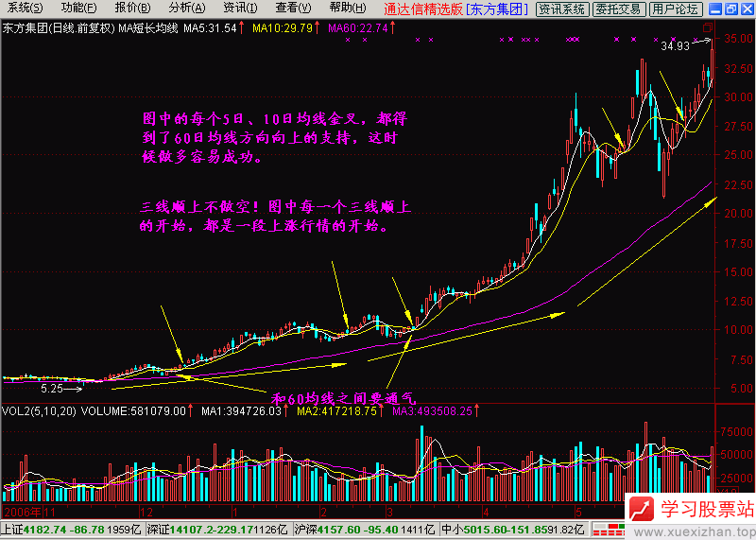Click the 沪深 index status bar entry
The height and width of the screenshot is (540, 756).
365,530
